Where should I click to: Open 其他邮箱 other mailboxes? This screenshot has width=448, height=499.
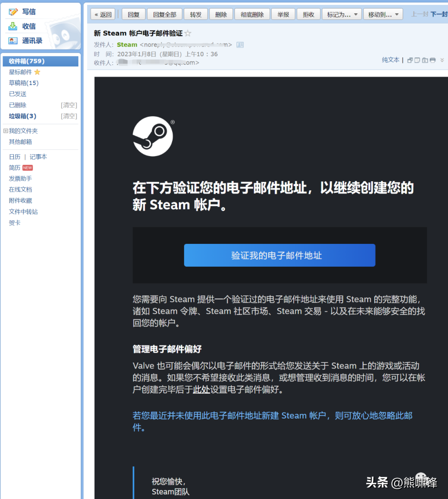(20, 142)
